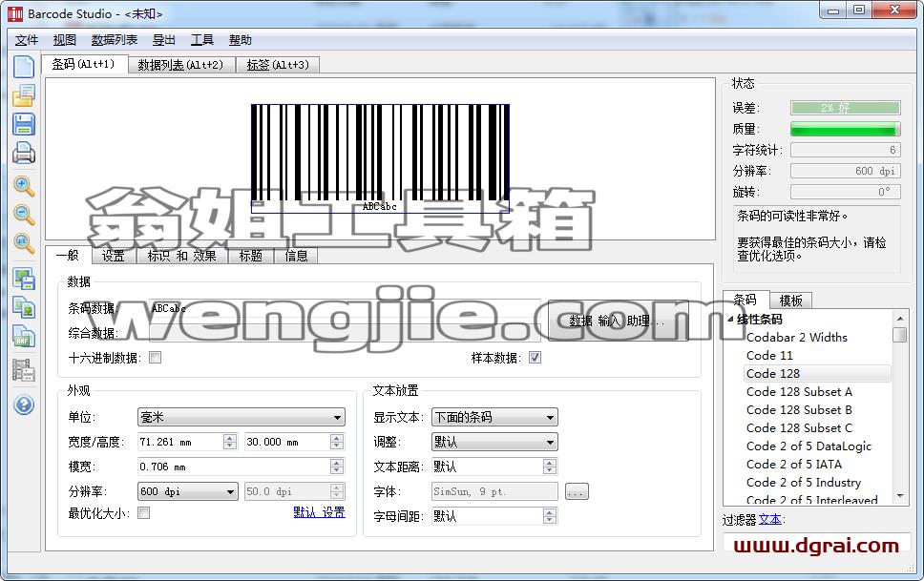This screenshot has width=924, height=581.
Task: Open the 标识 和 效果 tab
Action: [182, 256]
